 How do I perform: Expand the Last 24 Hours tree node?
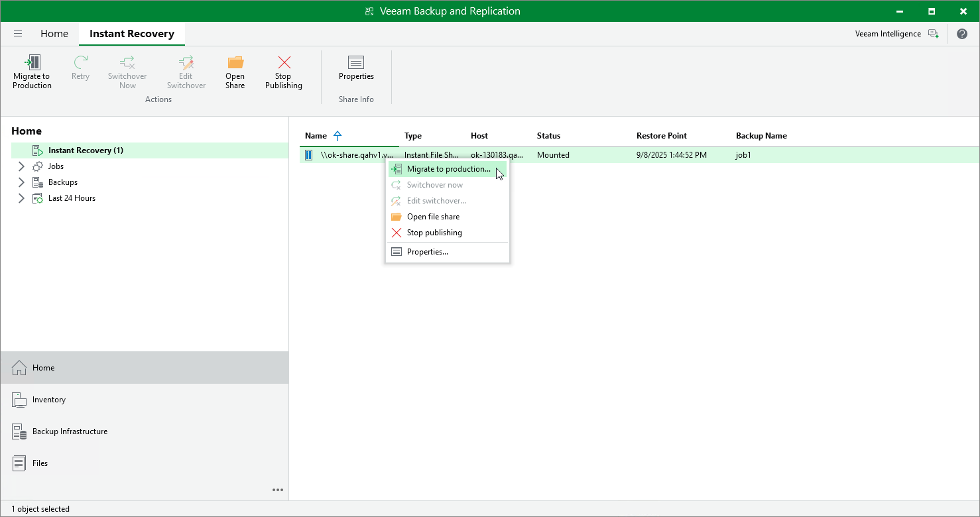pyautogui.click(x=21, y=198)
